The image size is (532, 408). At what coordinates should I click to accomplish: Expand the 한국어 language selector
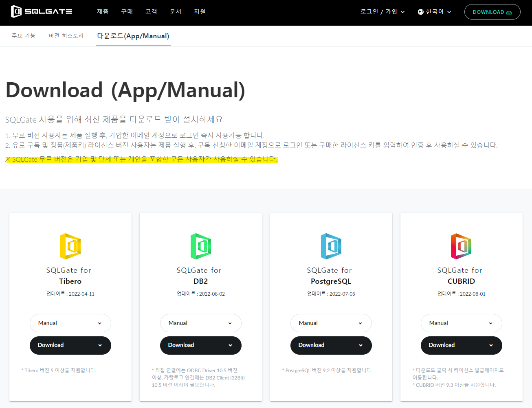(435, 12)
